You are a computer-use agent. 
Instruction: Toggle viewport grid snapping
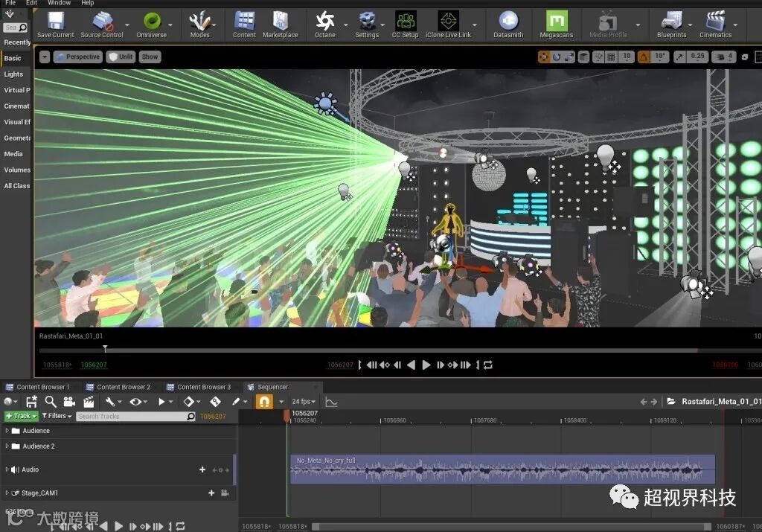pos(612,57)
